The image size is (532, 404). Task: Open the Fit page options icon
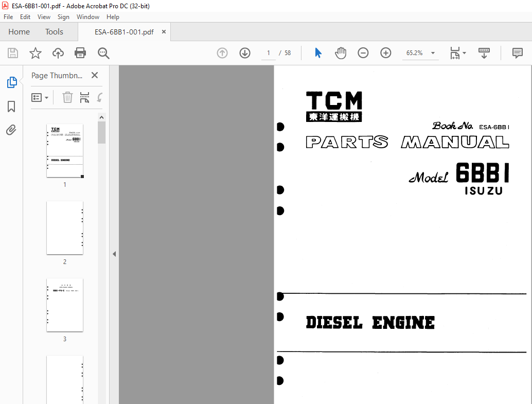[x=455, y=53]
